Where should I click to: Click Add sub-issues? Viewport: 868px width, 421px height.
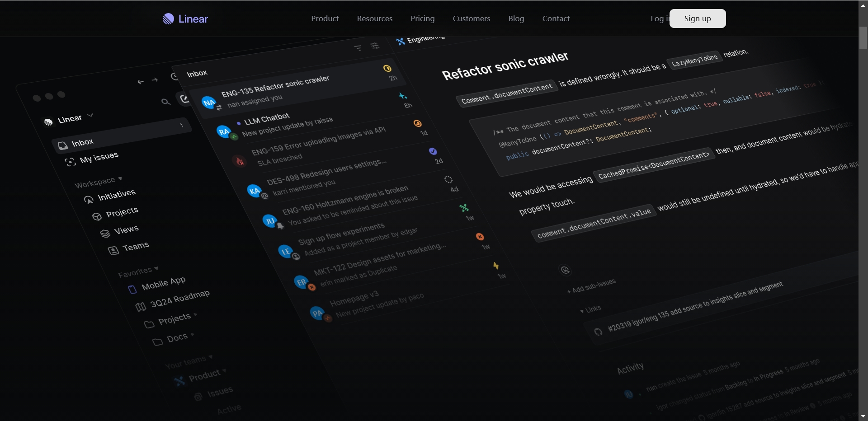[591, 286]
